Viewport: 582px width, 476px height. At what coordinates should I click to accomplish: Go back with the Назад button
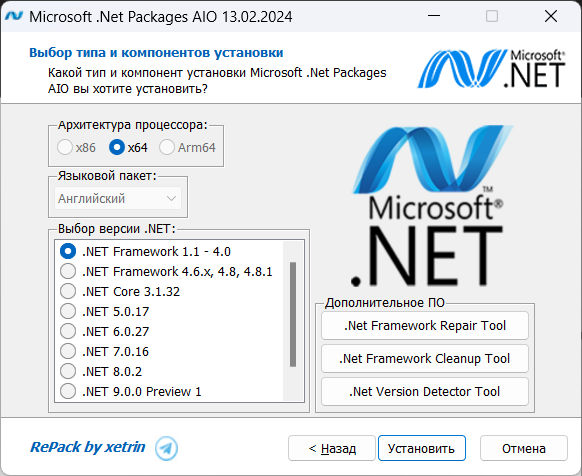tap(332, 448)
